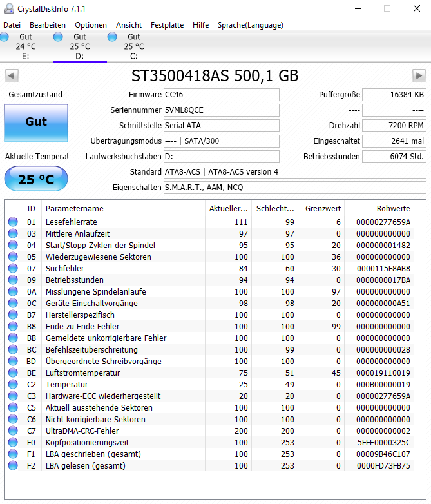Image resolution: width=431 pixels, height=504 pixels.
Task: Open the Sprache(Language) menu
Action: coord(251,25)
